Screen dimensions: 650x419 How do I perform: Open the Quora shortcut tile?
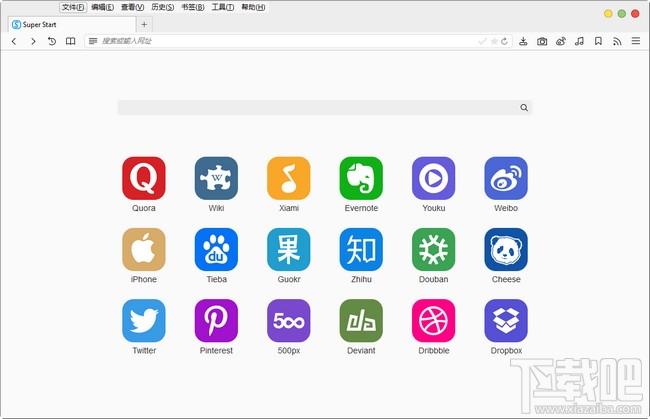click(x=144, y=178)
